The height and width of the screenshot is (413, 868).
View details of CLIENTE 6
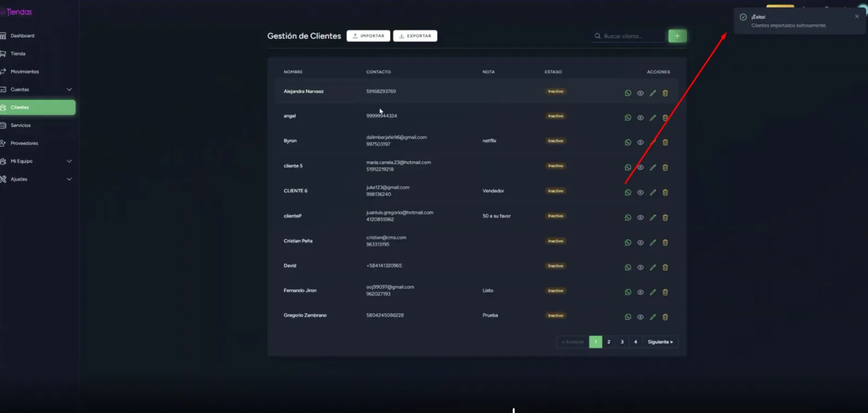640,192
